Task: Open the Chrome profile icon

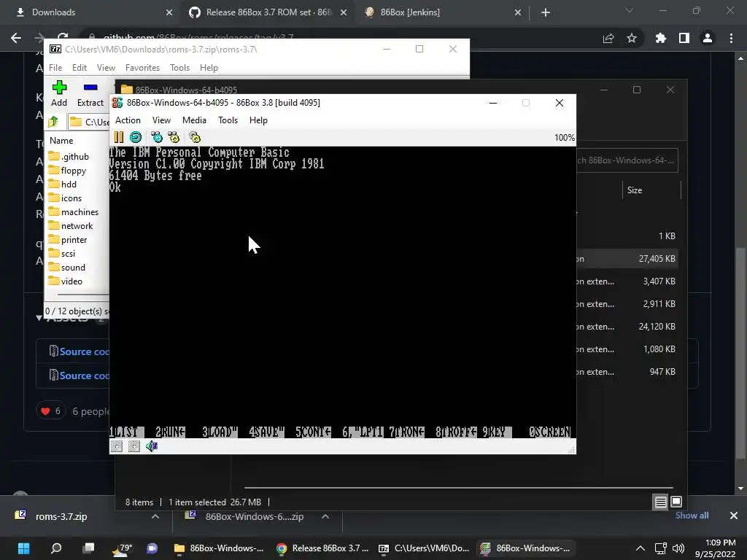Action: click(708, 38)
